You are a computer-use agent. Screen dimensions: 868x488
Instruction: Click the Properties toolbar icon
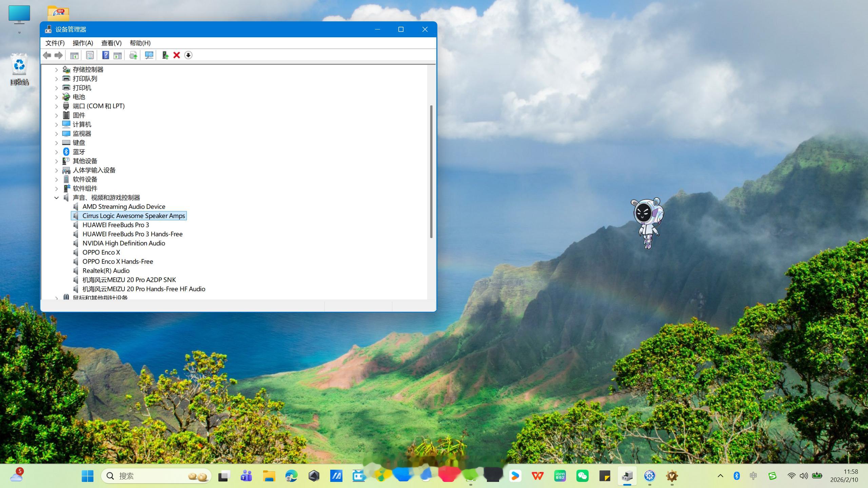click(90, 55)
